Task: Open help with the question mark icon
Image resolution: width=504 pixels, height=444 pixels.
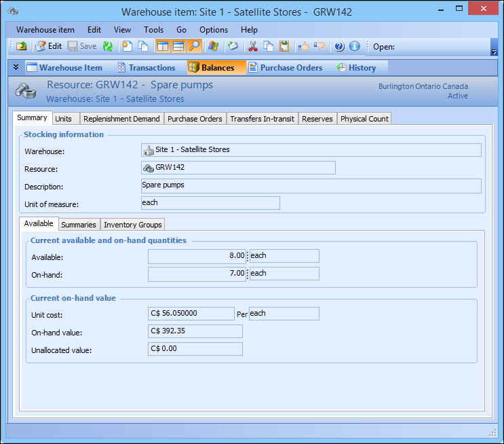Action: (339, 47)
